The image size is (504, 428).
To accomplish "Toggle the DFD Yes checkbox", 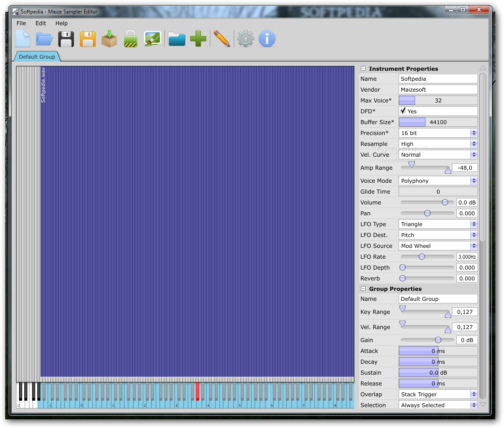I will pyautogui.click(x=403, y=111).
